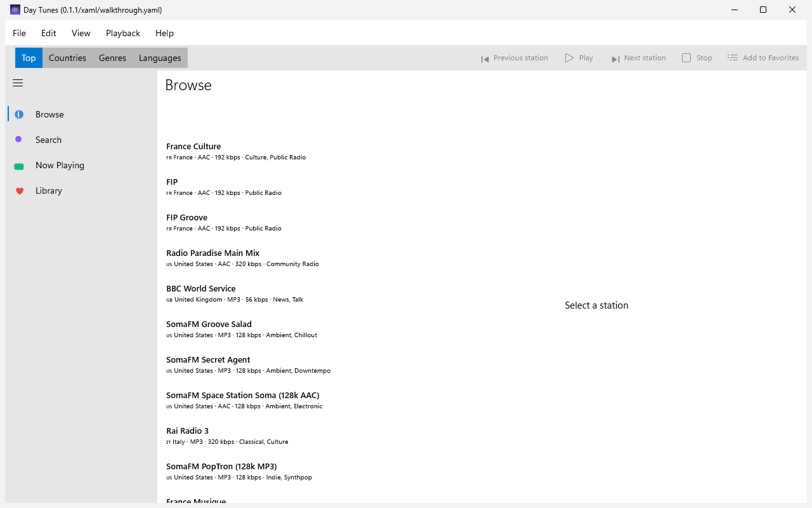Minimize the Day Tunes window
The height and width of the screenshot is (508, 812).
pos(734,10)
